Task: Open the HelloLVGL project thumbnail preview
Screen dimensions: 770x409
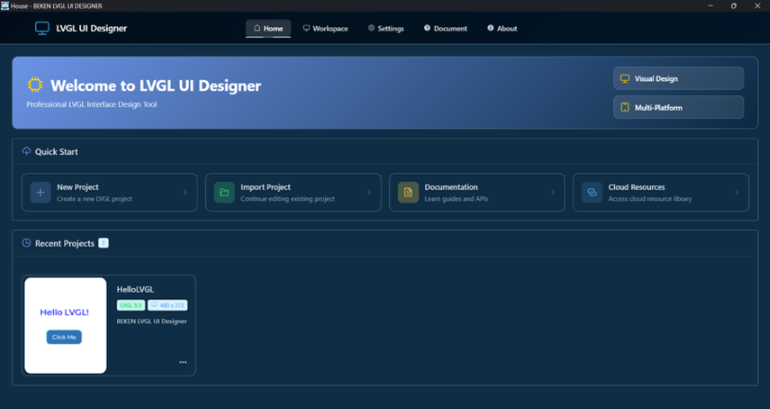Action: pos(65,326)
